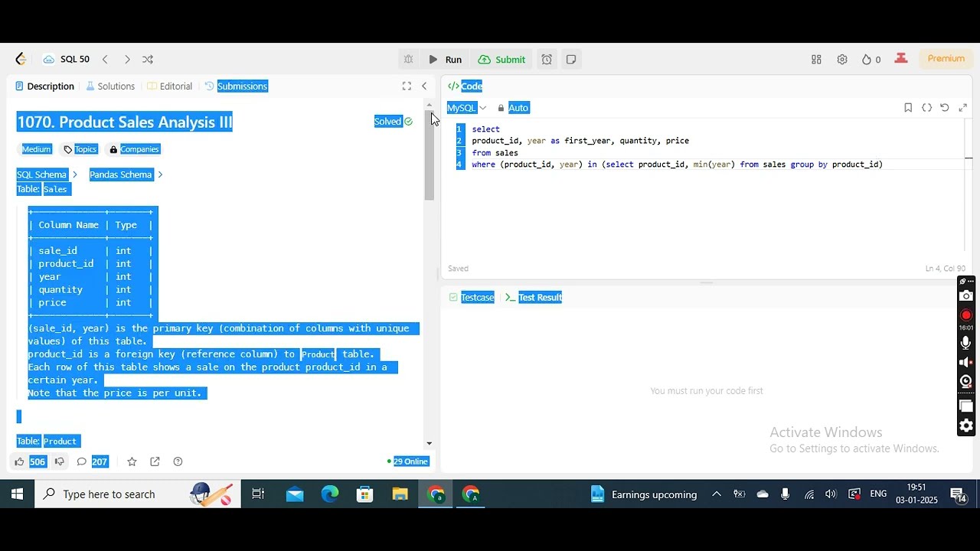Screen dimensions: 980x551
Task: Open the LeetCode home logo
Action: (x=21, y=59)
